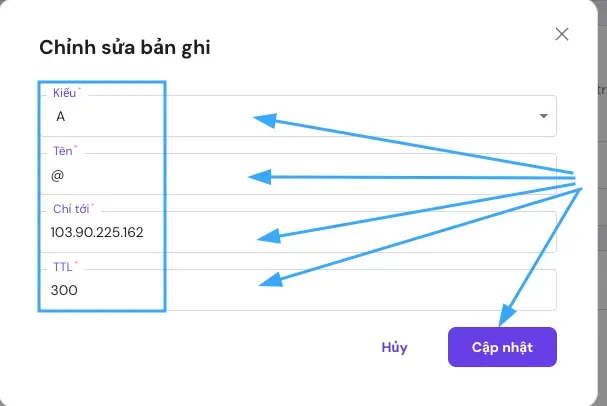Select the selected value A in Kiểu

pyautogui.click(x=61, y=117)
